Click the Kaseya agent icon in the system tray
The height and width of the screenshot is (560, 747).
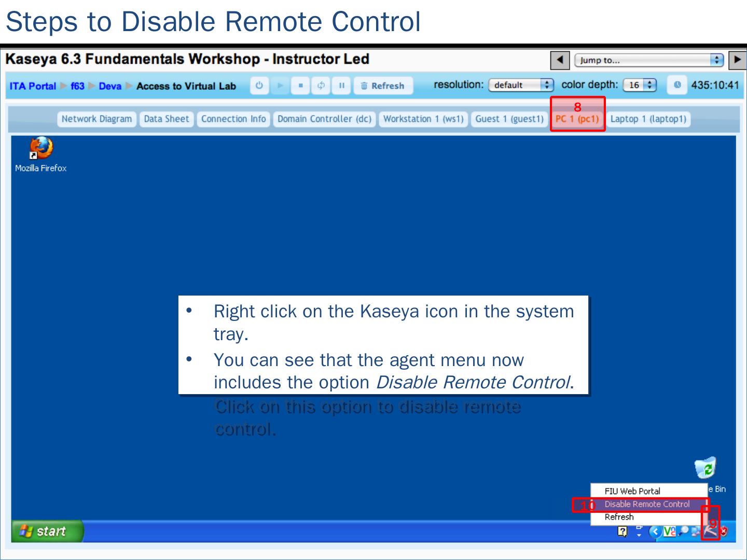(710, 531)
